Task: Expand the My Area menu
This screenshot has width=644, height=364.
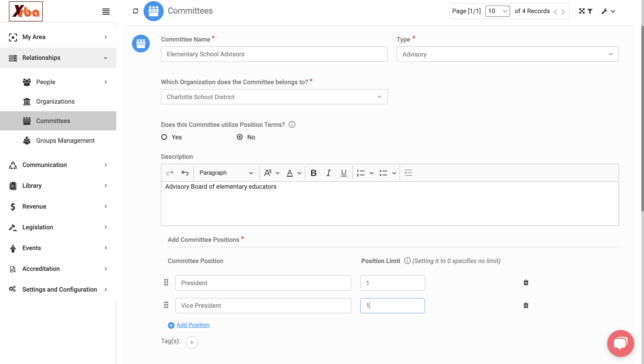Action: pyautogui.click(x=58, y=37)
